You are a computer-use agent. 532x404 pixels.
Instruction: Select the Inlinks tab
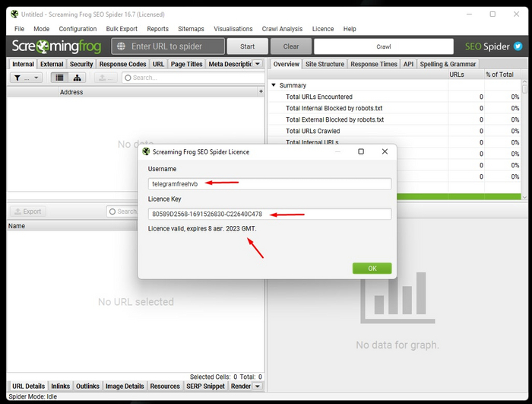60,386
